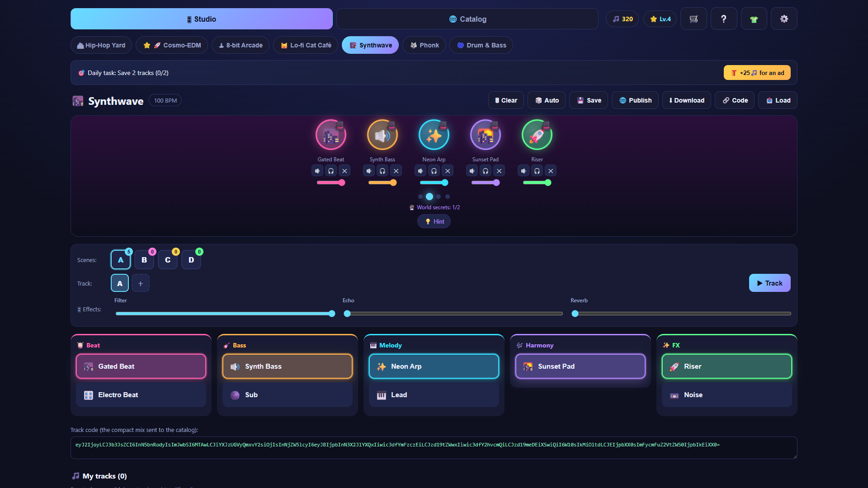Viewport: 868px width, 488px height.
Task: Toggle the Gated Beat sound card
Action: (x=141, y=366)
